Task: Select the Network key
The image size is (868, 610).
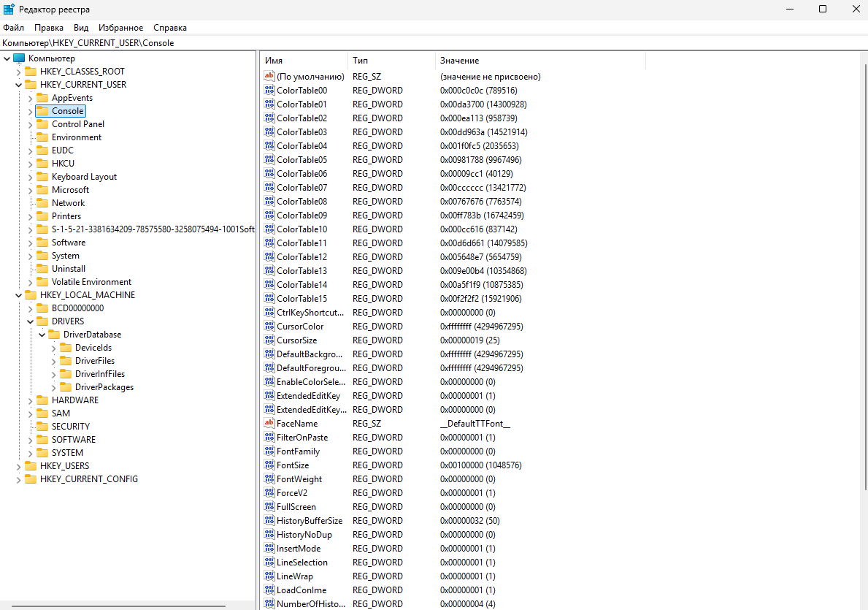Action: (68, 203)
